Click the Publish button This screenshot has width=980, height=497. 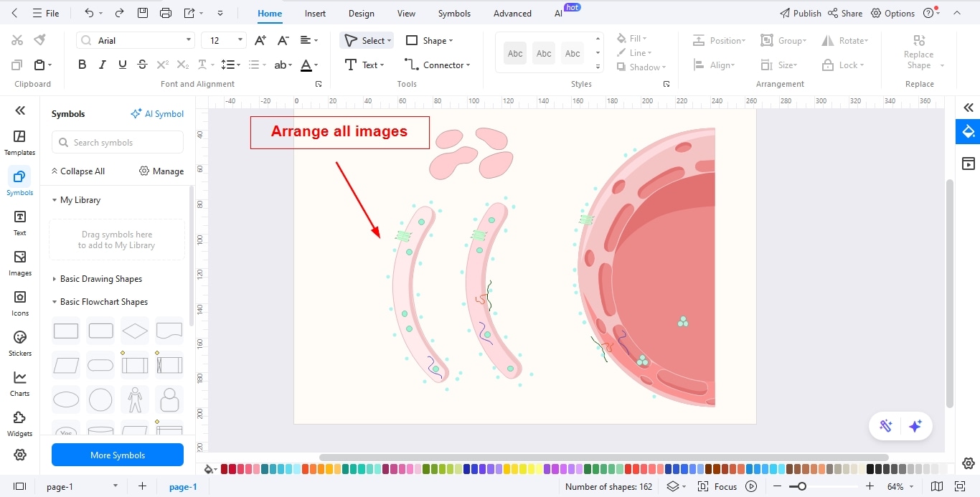[x=800, y=12]
